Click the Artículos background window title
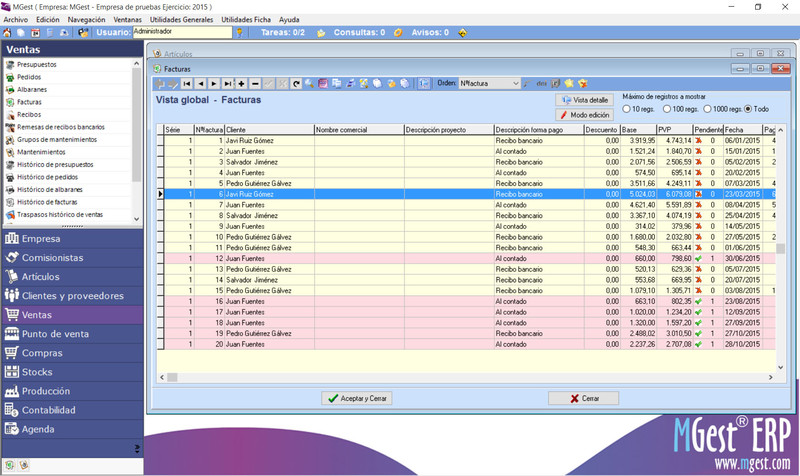800x476 pixels. (x=178, y=54)
